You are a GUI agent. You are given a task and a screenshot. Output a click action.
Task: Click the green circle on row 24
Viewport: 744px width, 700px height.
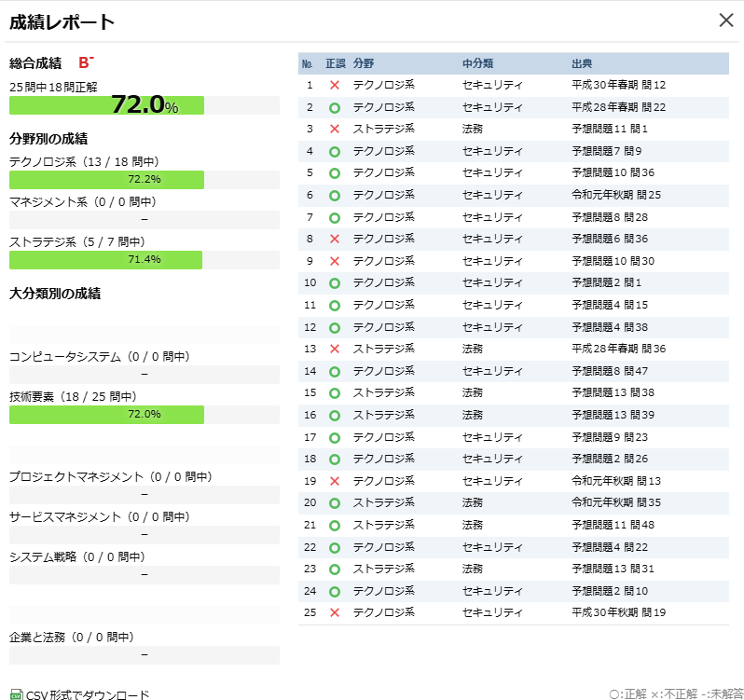(x=335, y=591)
